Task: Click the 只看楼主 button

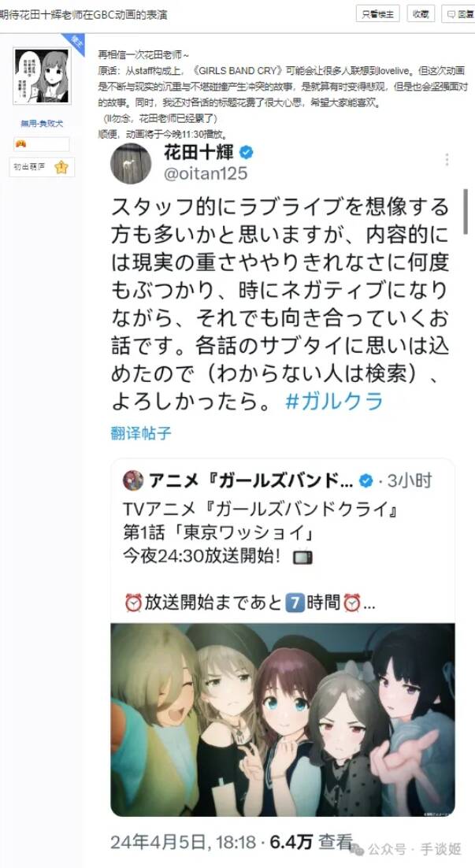Action: point(377,14)
